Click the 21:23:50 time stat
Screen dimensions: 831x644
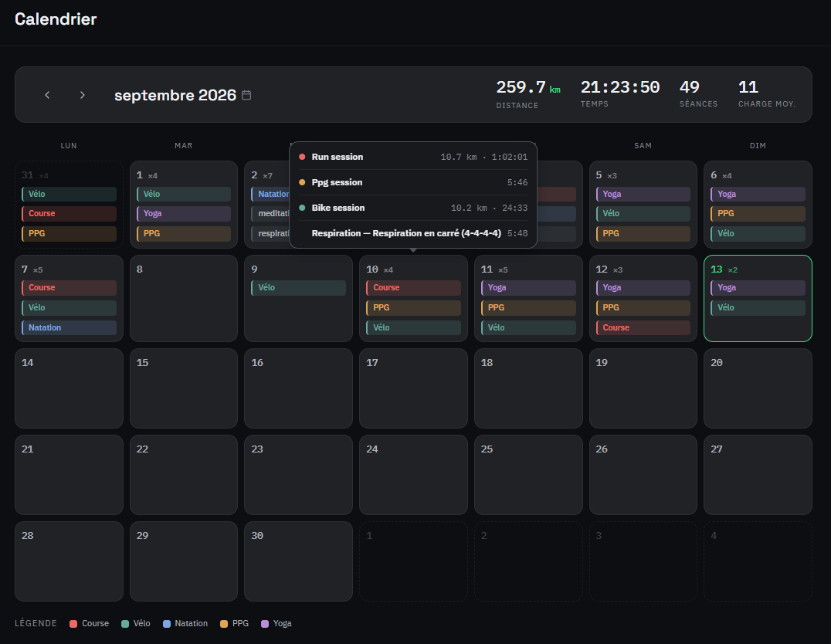[620, 93]
